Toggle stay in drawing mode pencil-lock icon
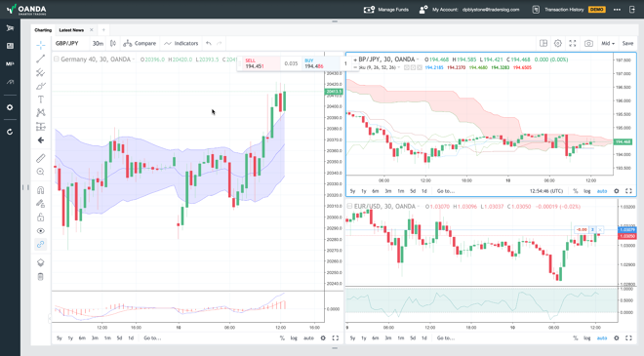The width and height of the screenshot is (644, 356). 40,204
